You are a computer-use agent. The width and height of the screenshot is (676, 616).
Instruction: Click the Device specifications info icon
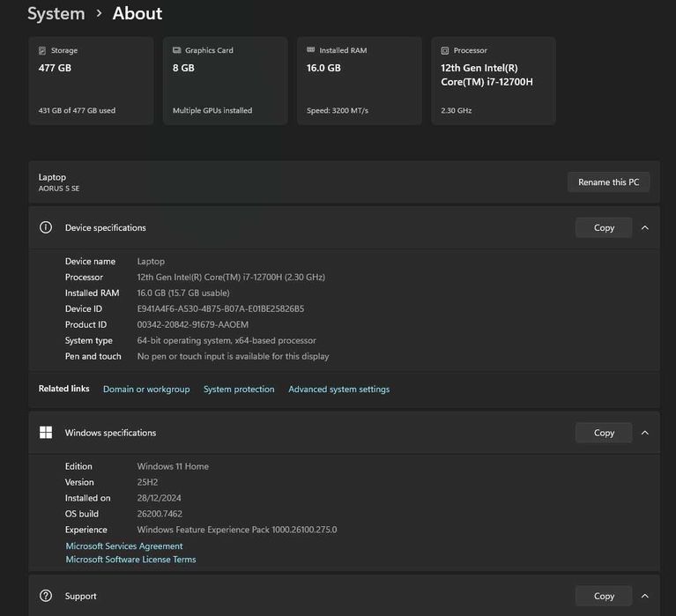pos(46,227)
